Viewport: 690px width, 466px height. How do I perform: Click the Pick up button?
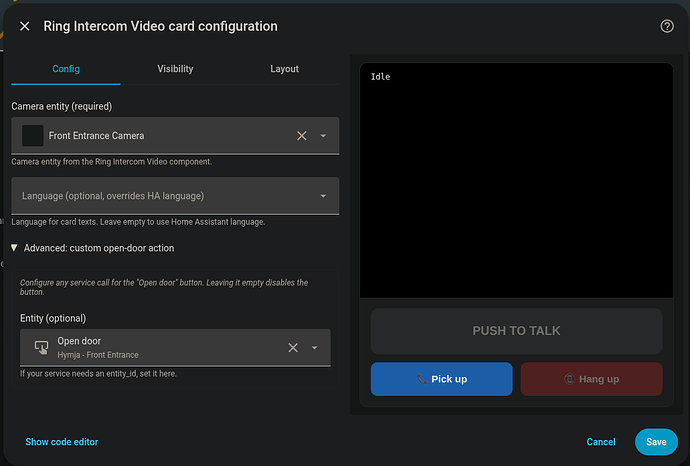pos(441,379)
